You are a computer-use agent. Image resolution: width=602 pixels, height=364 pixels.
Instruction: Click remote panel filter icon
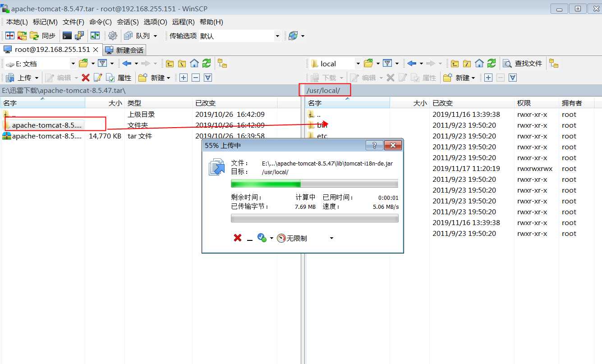[x=387, y=64]
